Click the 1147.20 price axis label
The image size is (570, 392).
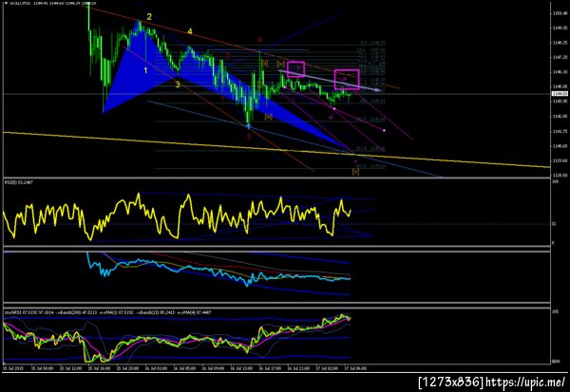560,57
